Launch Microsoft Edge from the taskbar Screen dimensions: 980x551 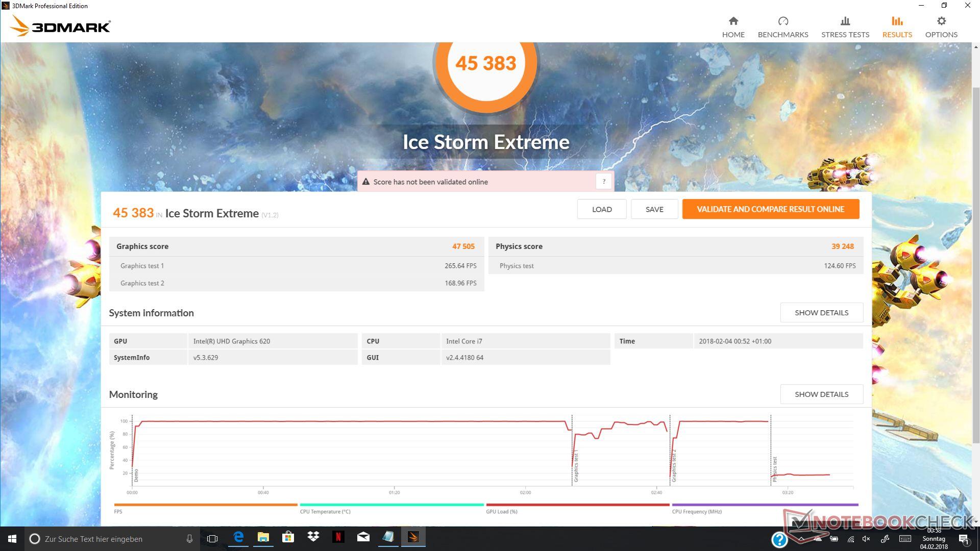click(238, 538)
